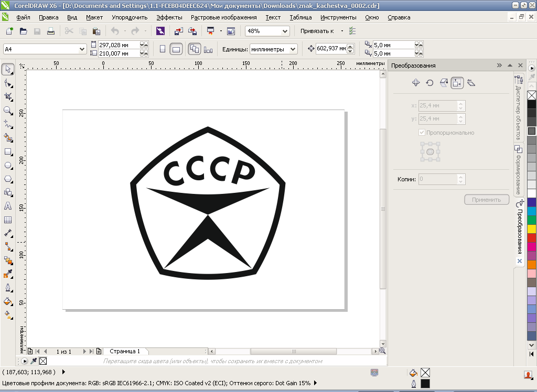Select the Ellipse tool
The width and height of the screenshot is (537, 392).
tap(8, 166)
